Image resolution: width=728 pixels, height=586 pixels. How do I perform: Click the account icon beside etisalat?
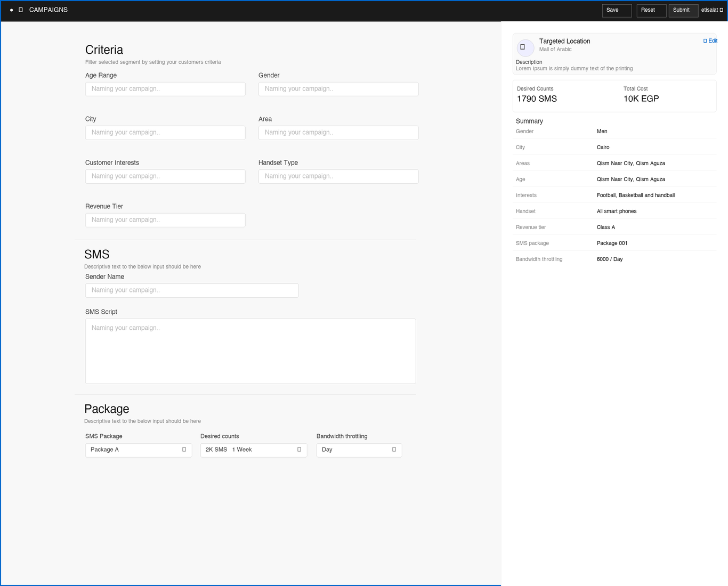[721, 10]
